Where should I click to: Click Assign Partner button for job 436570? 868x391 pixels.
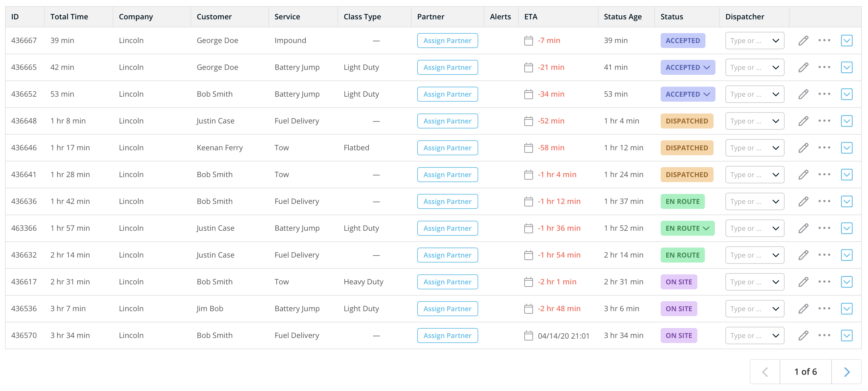(447, 335)
